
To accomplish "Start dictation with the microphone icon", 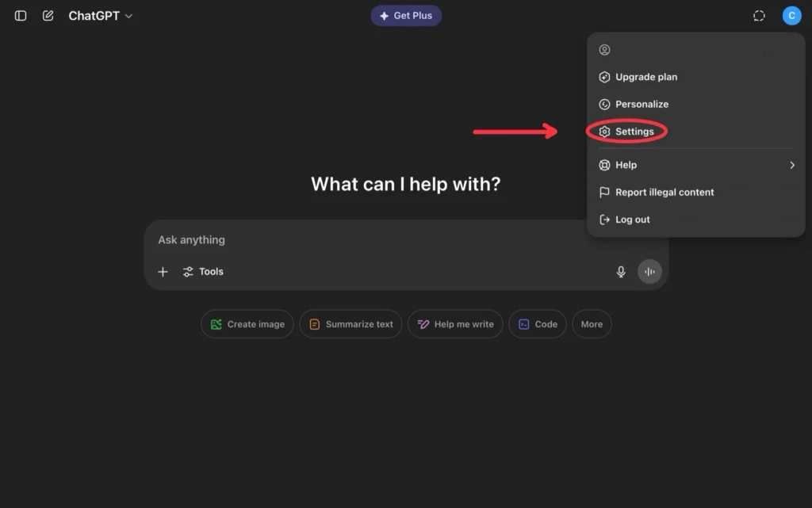I will (x=620, y=272).
